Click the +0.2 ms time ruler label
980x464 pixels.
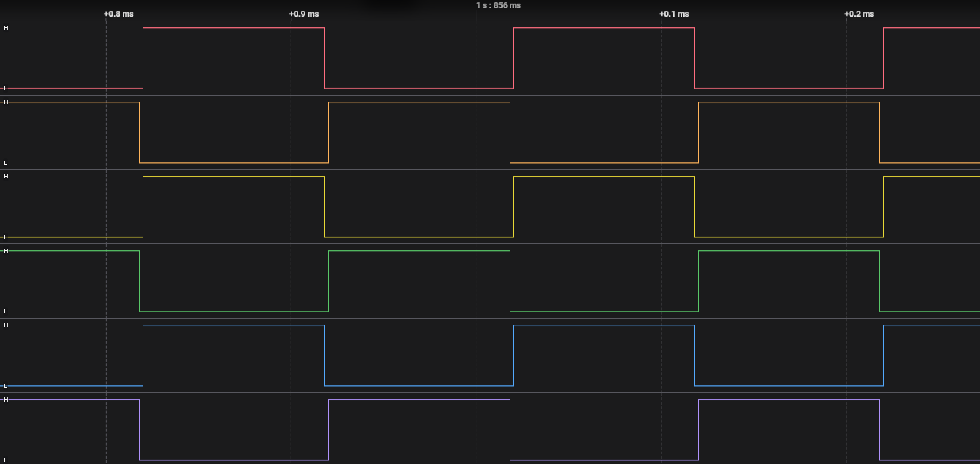[859, 14]
